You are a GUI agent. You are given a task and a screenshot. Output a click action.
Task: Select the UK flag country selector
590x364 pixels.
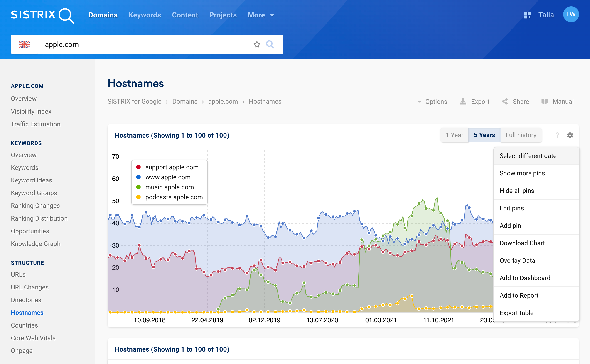(x=24, y=44)
